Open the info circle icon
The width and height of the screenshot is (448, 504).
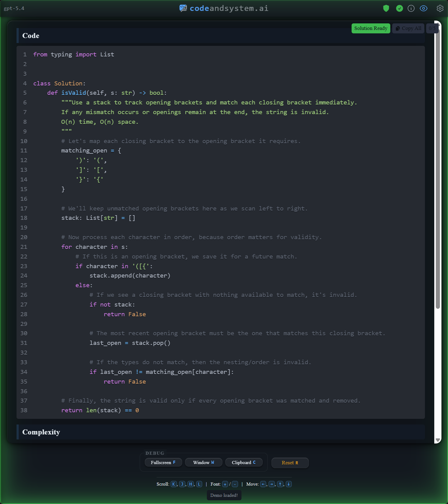(x=411, y=8)
